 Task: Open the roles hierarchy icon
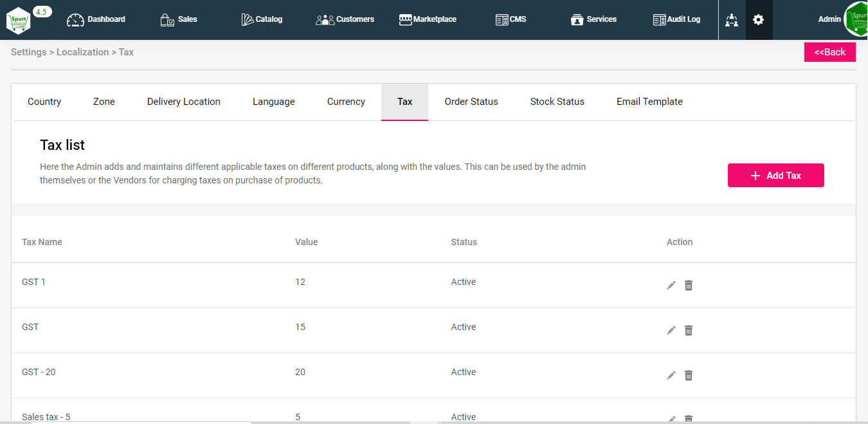pyautogui.click(x=732, y=20)
